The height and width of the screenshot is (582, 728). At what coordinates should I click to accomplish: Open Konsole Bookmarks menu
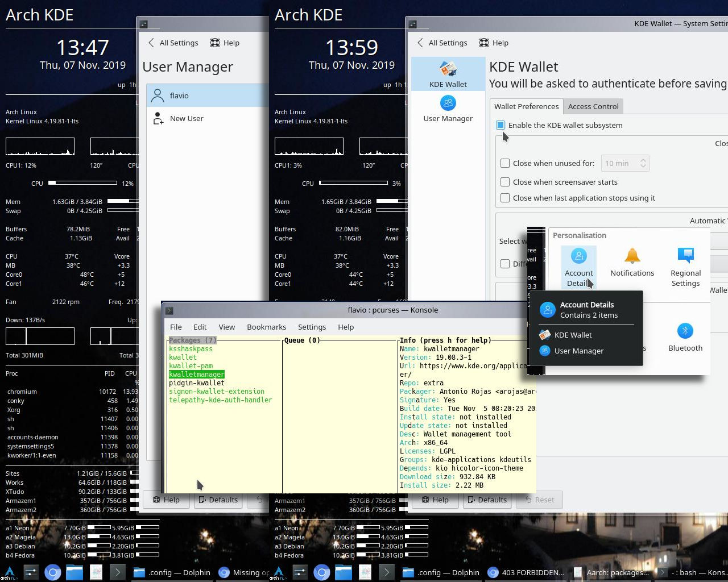click(266, 327)
